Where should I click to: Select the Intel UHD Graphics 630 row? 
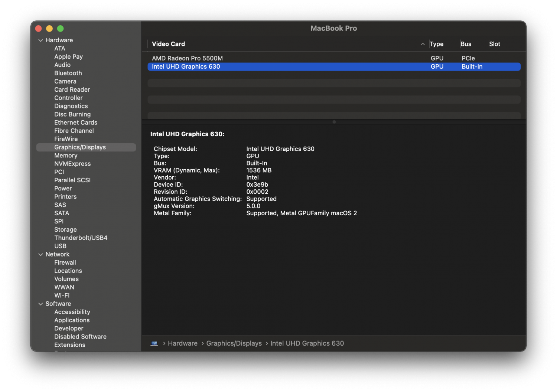(260, 66)
